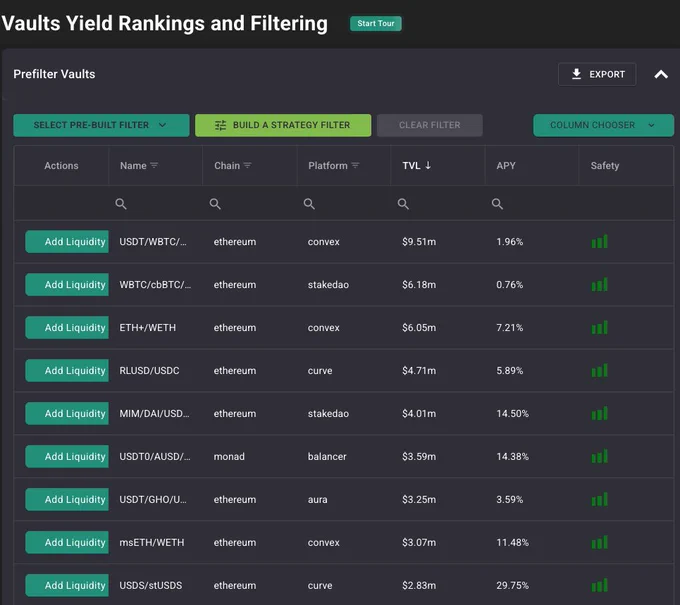Image resolution: width=680 pixels, height=605 pixels.
Task: Click the Name column filter icon
Action: 154,166
